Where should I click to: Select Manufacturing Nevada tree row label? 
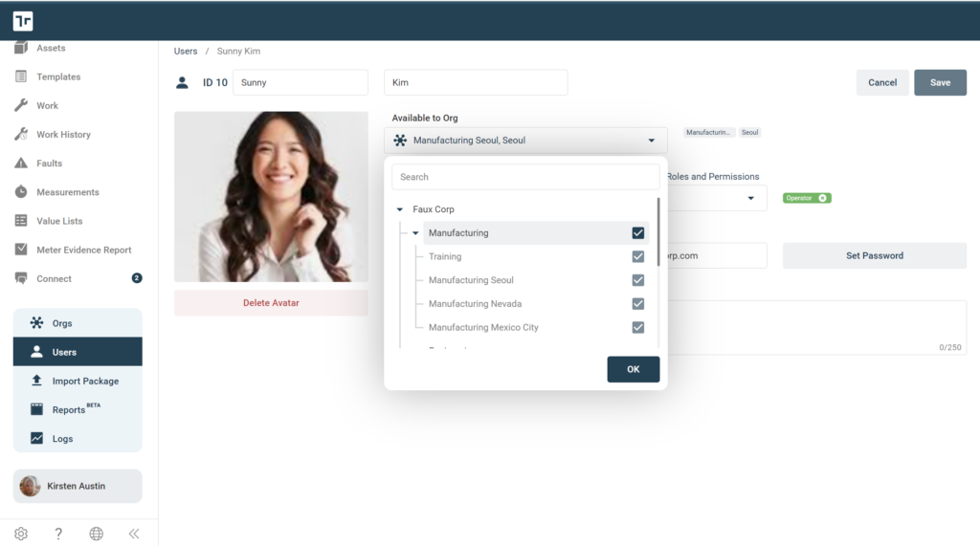475,304
